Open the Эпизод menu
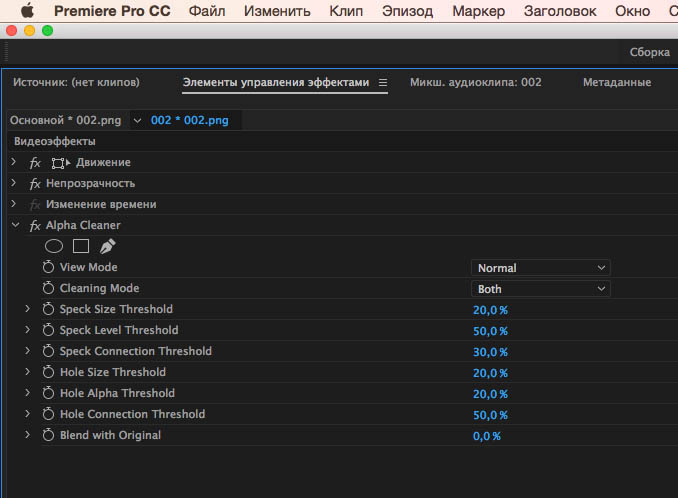 (x=407, y=11)
